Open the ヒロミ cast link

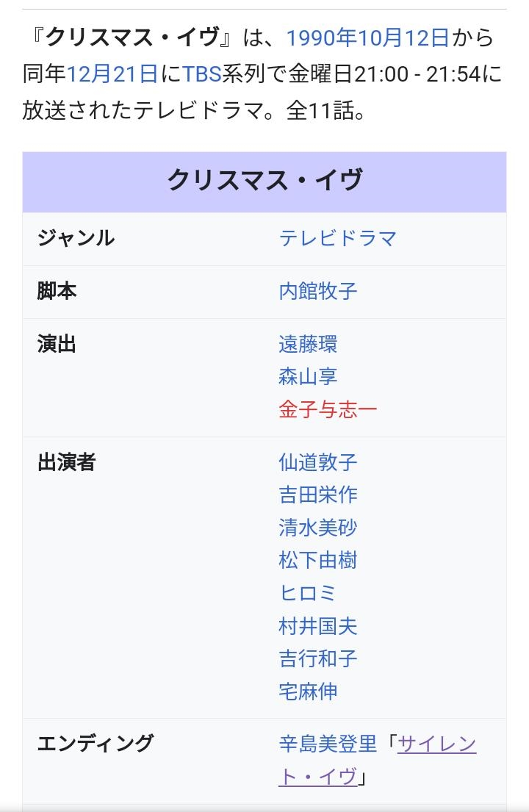point(308,593)
